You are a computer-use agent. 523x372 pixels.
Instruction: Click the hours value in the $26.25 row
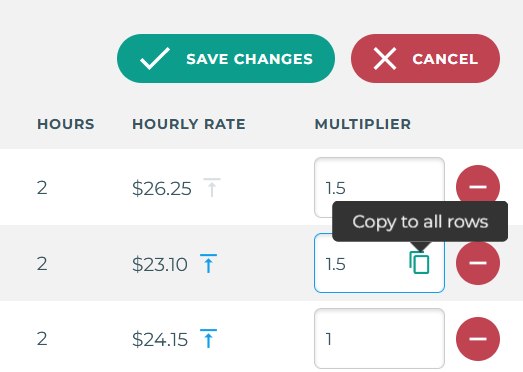tap(42, 188)
